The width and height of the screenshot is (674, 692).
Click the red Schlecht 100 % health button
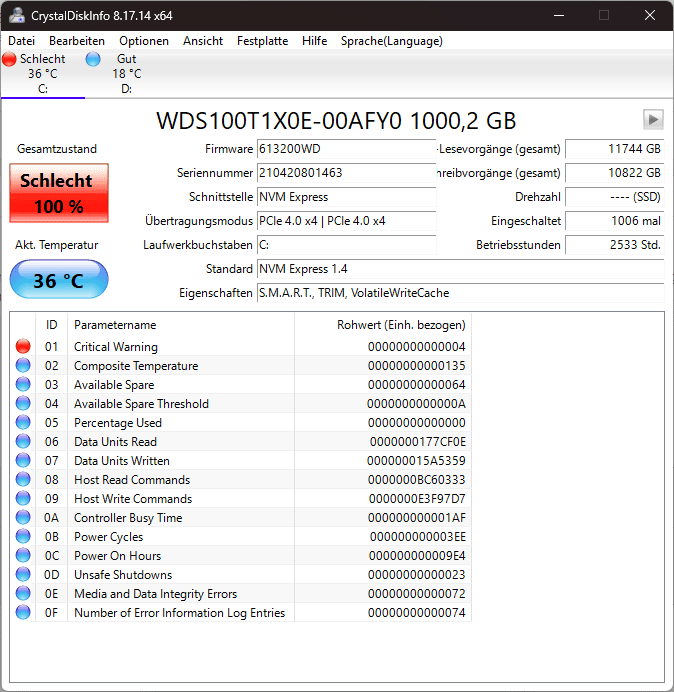pyautogui.click(x=59, y=193)
